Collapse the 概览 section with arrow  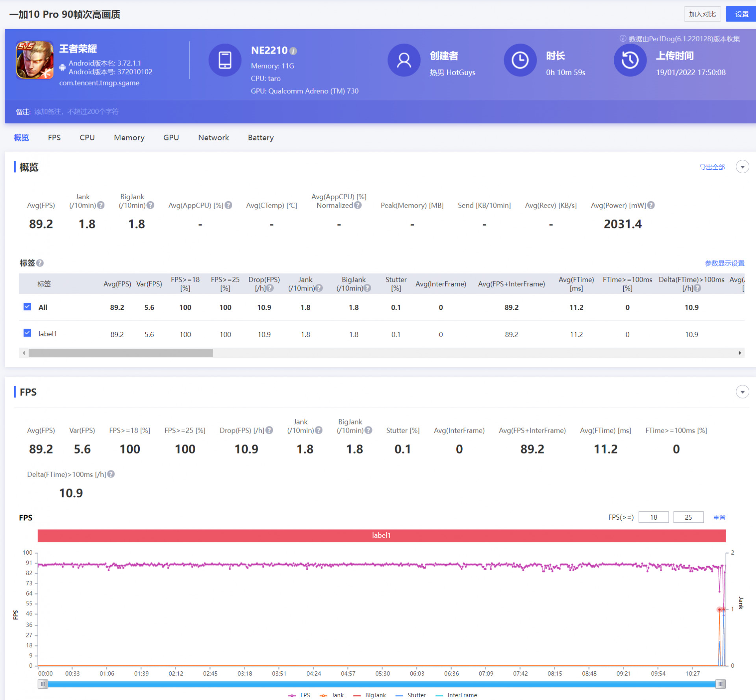point(742,167)
